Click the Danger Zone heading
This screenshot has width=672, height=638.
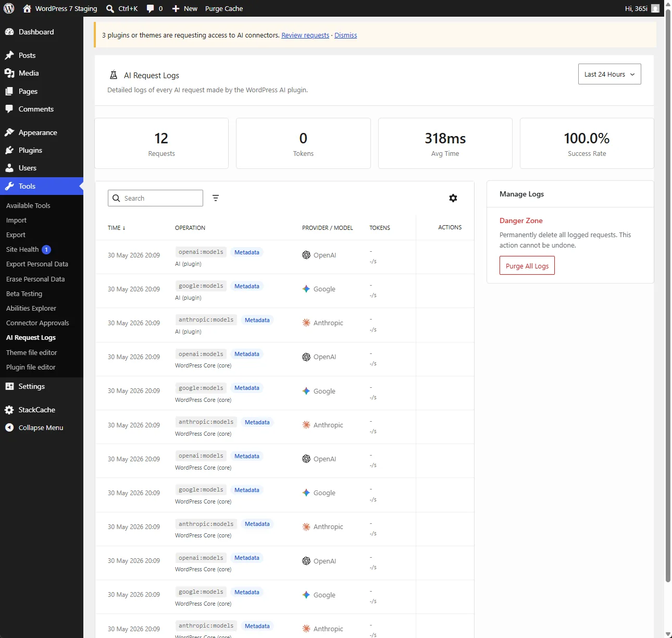[521, 220]
